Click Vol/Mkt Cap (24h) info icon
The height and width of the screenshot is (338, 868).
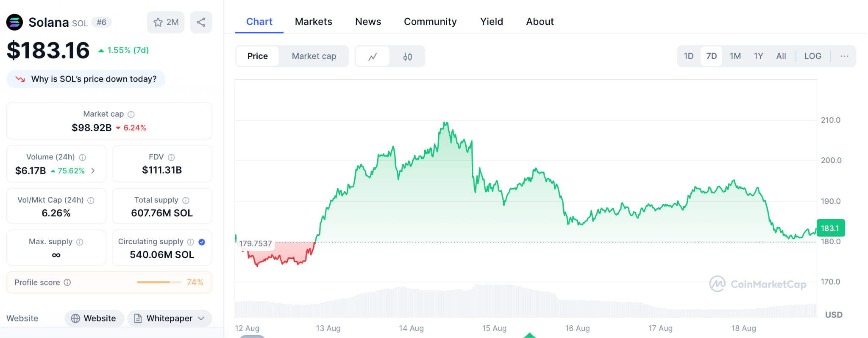tap(91, 200)
